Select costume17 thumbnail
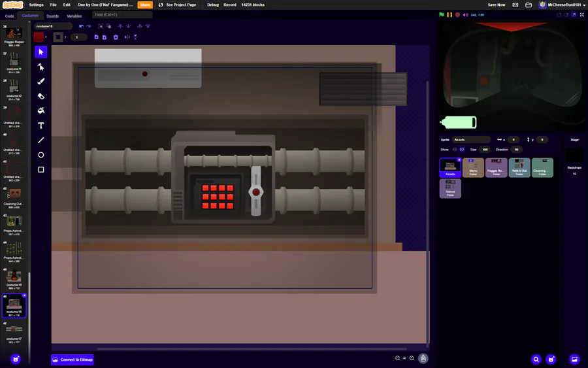588x368 pixels. (14, 333)
